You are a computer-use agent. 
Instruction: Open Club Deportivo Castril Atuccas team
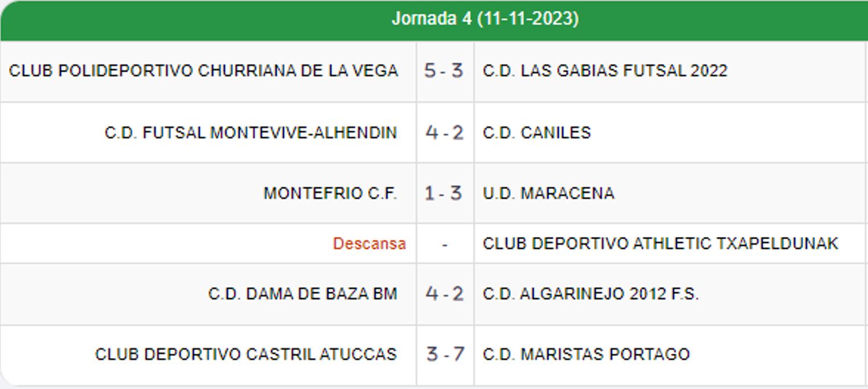(x=245, y=354)
